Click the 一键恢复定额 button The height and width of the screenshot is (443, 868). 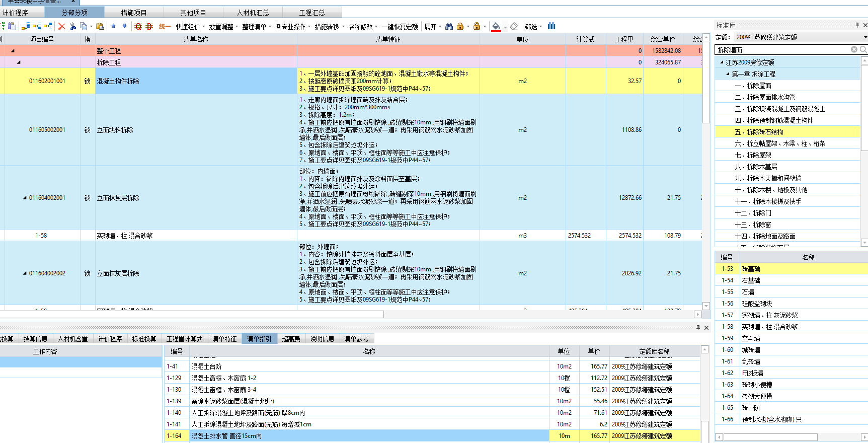coord(400,27)
